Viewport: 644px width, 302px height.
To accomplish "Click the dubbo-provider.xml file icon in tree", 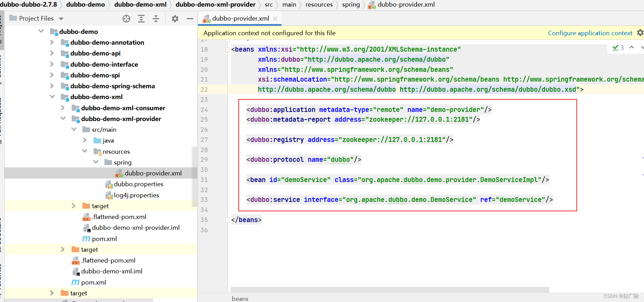I will click(119, 173).
